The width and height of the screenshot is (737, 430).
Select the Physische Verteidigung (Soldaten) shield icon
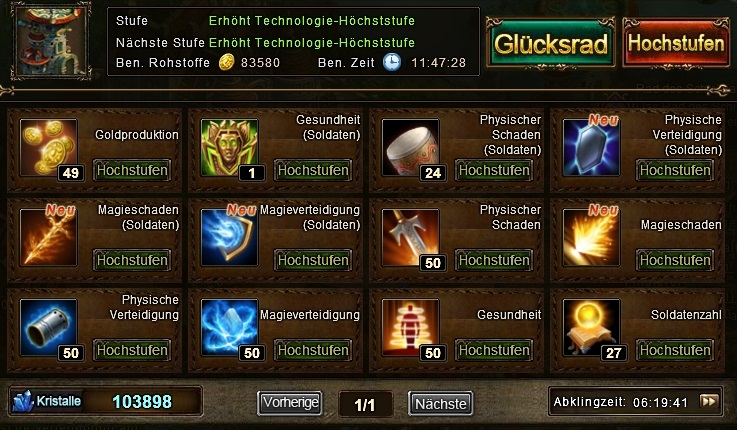pos(591,147)
